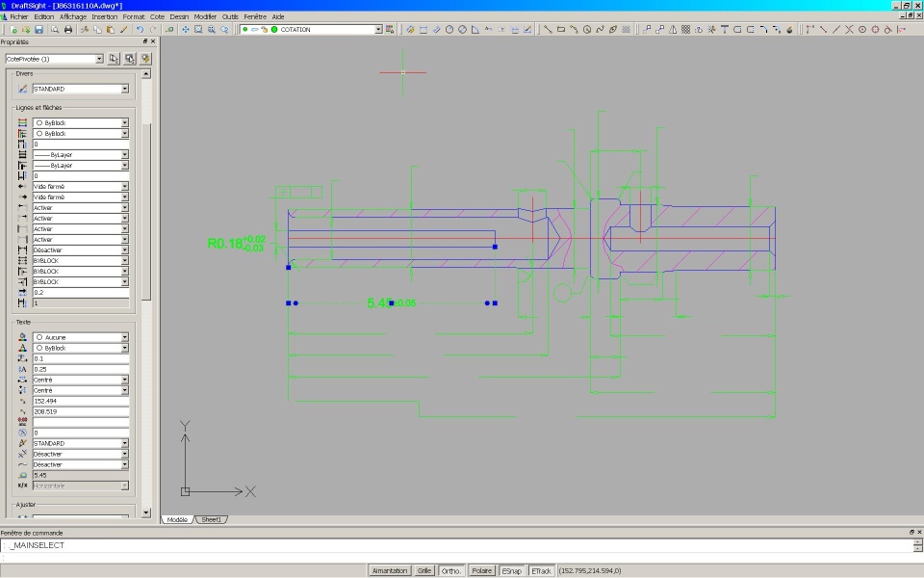Click the green layer color circle beside COTATION
Viewport: 924px width, 578px height.
click(x=274, y=30)
